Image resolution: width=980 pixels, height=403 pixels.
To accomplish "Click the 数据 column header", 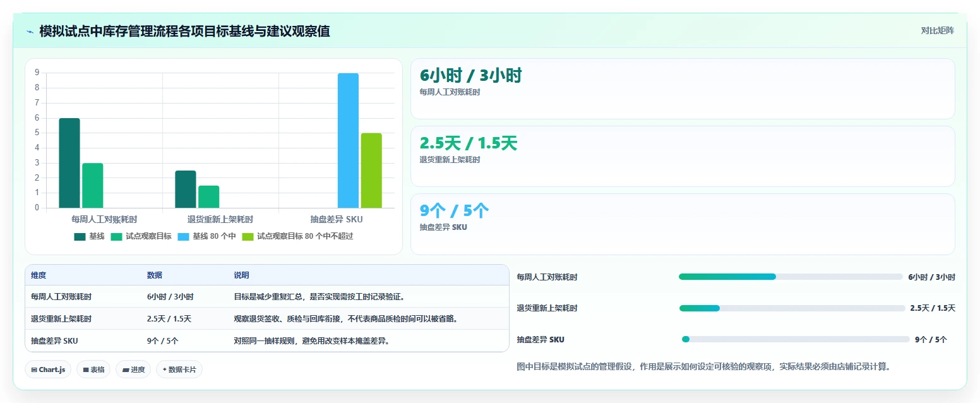I will click(x=155, y=275).
